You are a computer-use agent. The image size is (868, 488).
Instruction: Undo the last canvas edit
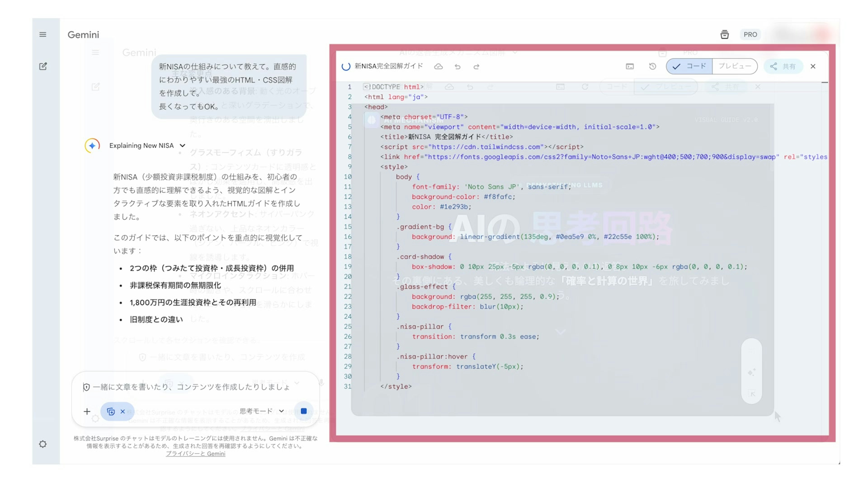[457, 67]
